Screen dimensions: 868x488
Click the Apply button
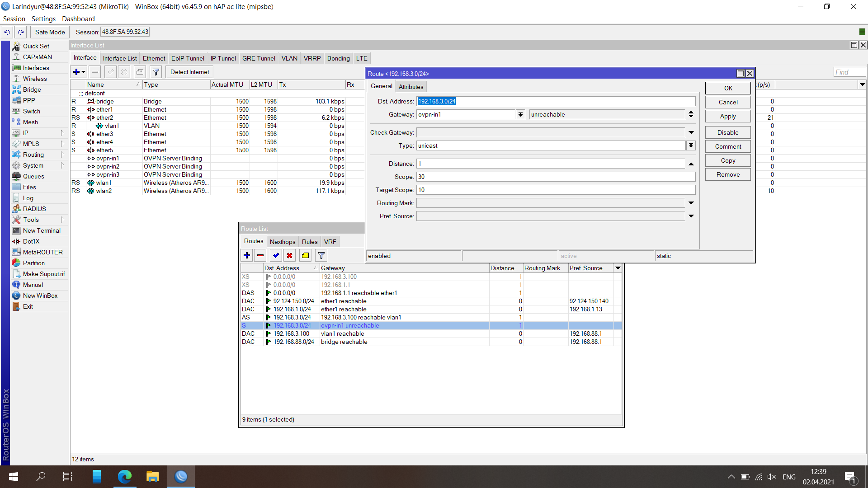tap(728, 116)
